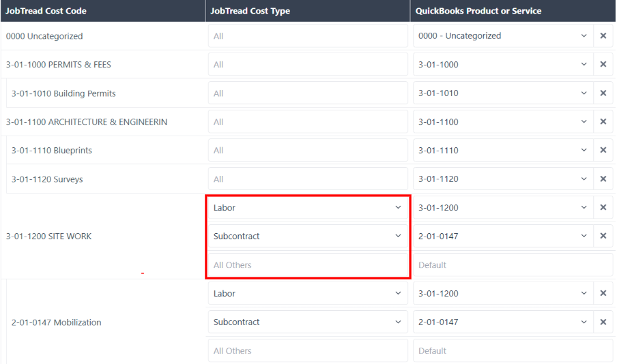This screenshot has height=364, width=617.
Task: Remove the Mobilization Labor mapping row
Action: tap(603, 293)
